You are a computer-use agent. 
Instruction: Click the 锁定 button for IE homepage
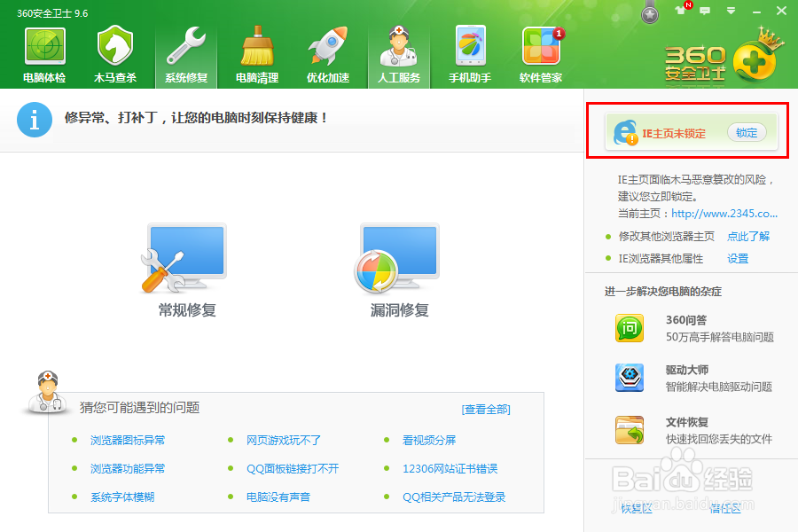pos(747,133)
